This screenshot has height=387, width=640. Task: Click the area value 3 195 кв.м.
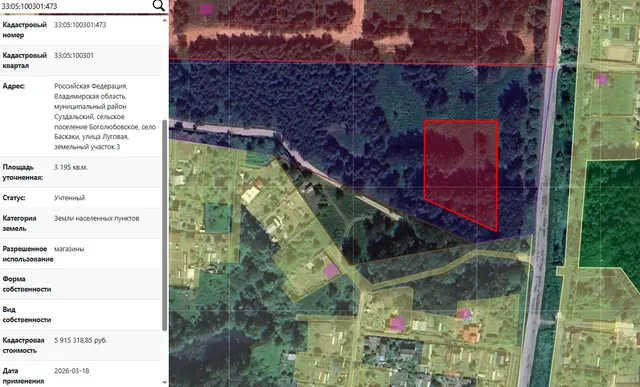click(x=71, y=167)
